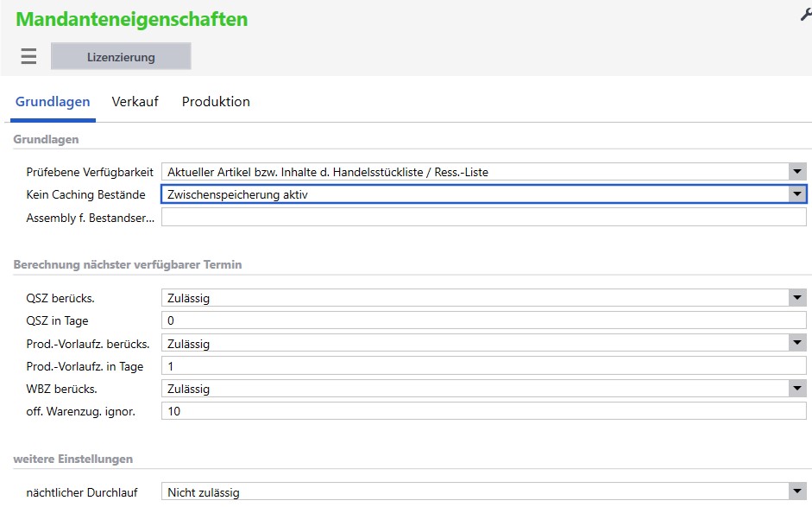
Task: Expand the Prüfebene Verfügbarkeit dropdown
Action: click(797, 172)
